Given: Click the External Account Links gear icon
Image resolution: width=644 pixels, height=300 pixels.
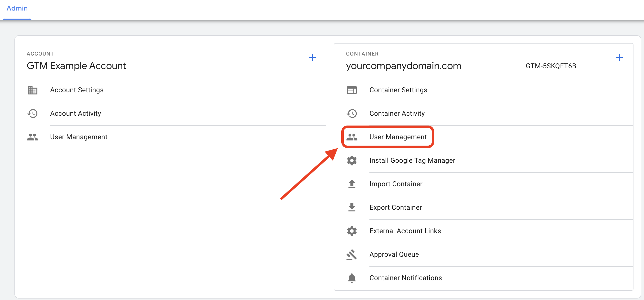Looking at the screenshot, I should click(352, 231).
